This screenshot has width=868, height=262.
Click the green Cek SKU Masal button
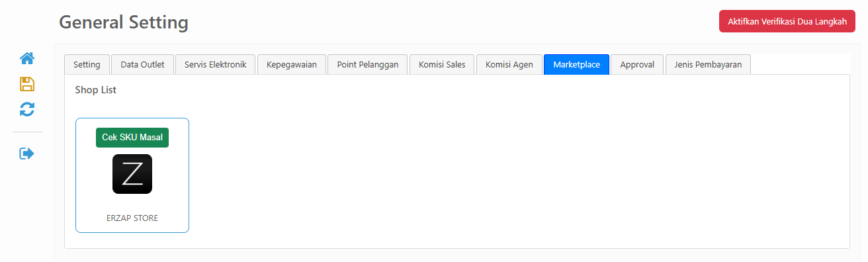132,137
